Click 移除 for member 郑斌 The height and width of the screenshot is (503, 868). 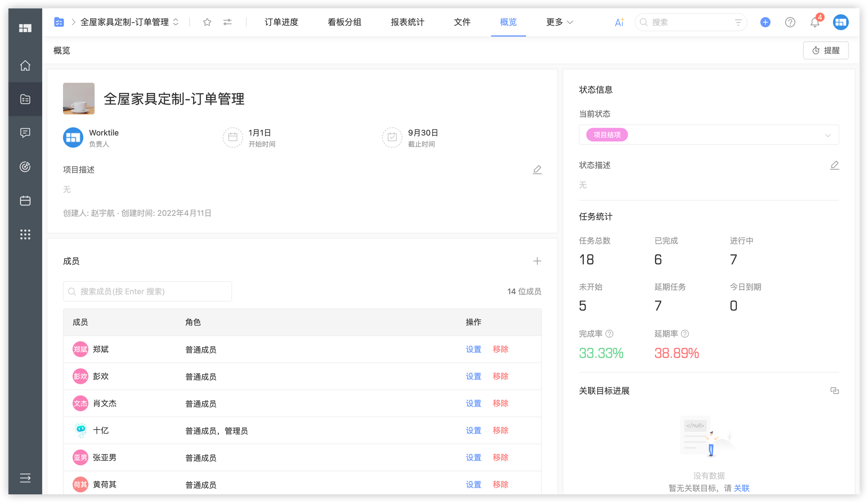[500, 349]
